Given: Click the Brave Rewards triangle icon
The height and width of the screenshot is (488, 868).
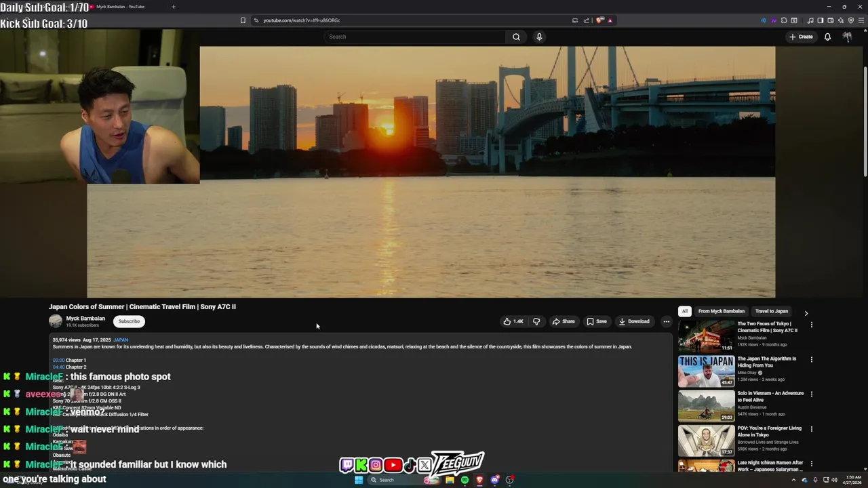Looking at the screenshot, I should tap(610, 20).
